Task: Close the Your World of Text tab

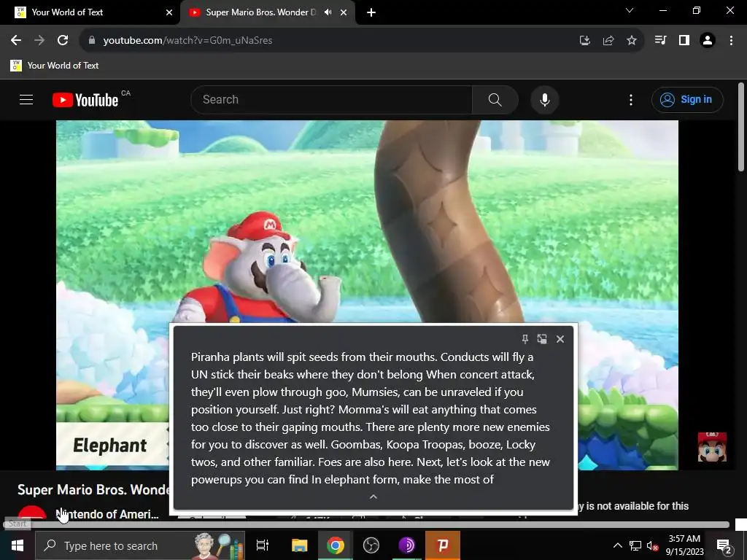Action: [169, 12]
